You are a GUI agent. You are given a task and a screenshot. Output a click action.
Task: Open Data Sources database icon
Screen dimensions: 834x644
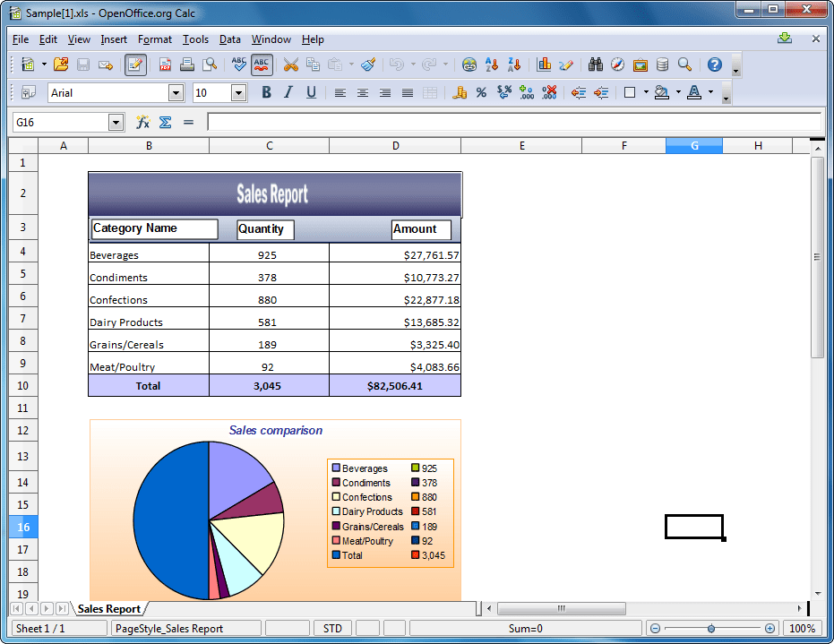click(x=662, y=64)
